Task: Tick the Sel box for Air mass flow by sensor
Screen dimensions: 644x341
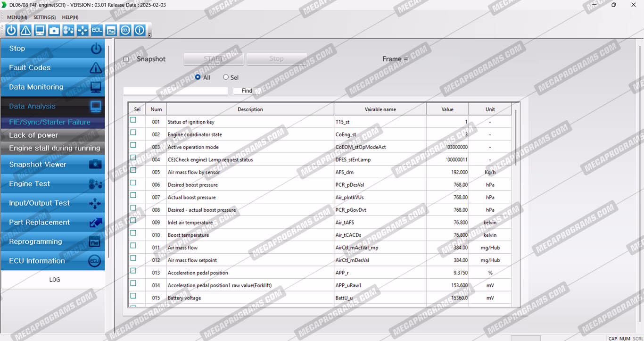Action: [133, 170]
